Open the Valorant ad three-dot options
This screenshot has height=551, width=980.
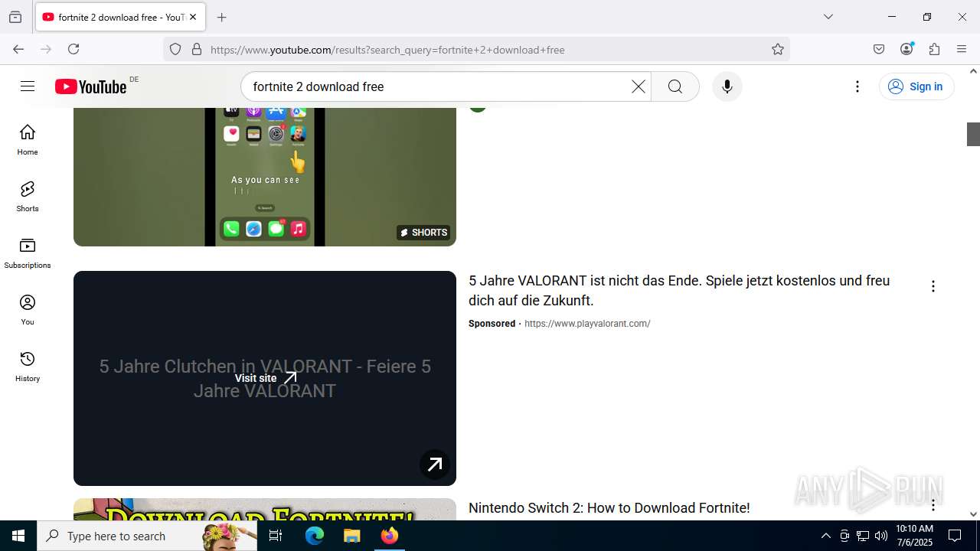pos(933,286)
